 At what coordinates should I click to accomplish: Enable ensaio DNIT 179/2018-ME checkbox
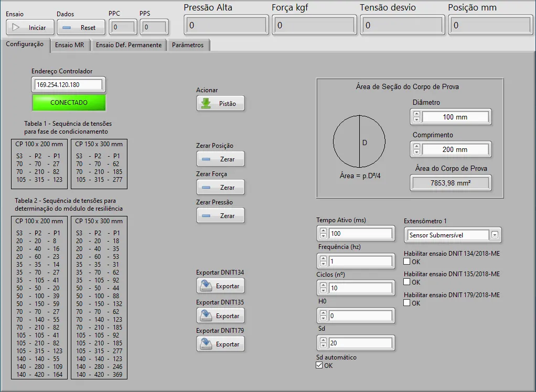click(x=407, y=303)
